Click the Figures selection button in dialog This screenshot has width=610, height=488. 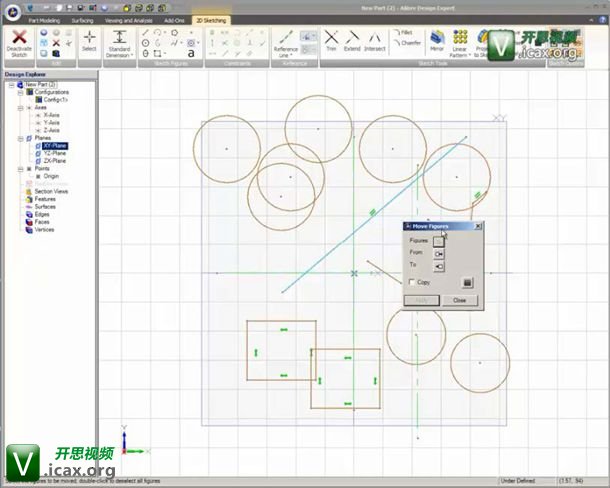click(439, 242)
